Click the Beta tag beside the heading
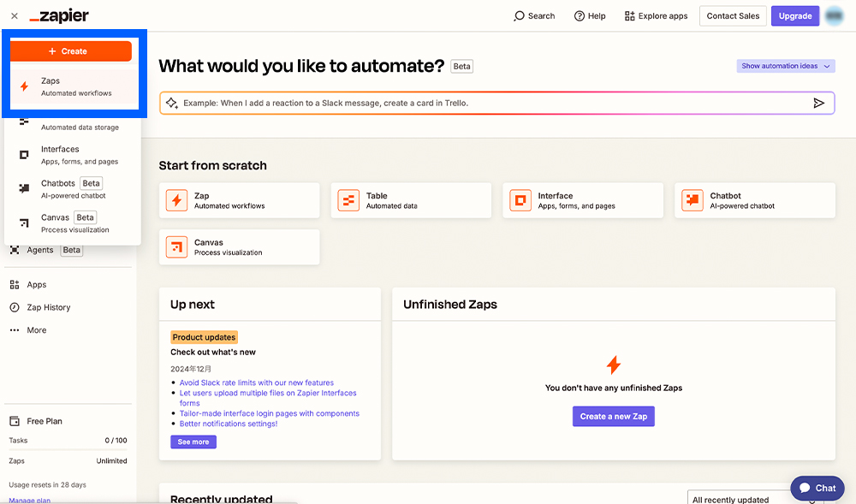 (x=462, y=67)
